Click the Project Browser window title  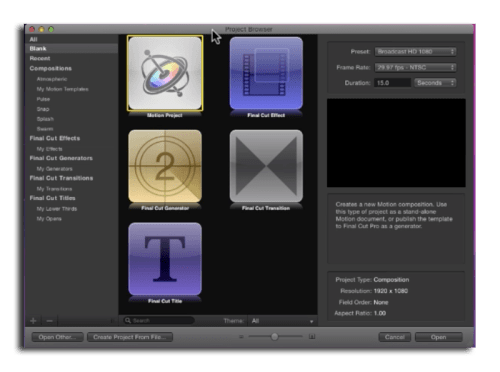[249, 29]
